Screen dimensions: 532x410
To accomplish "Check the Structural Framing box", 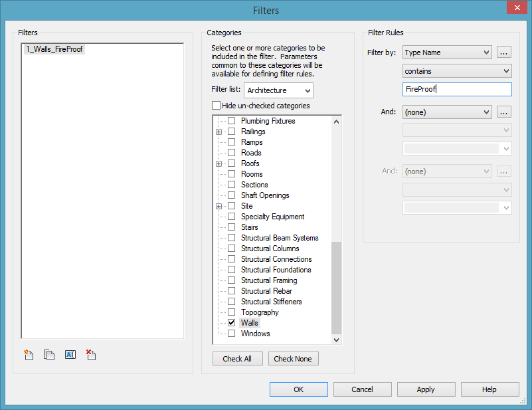I will point(231,280).
